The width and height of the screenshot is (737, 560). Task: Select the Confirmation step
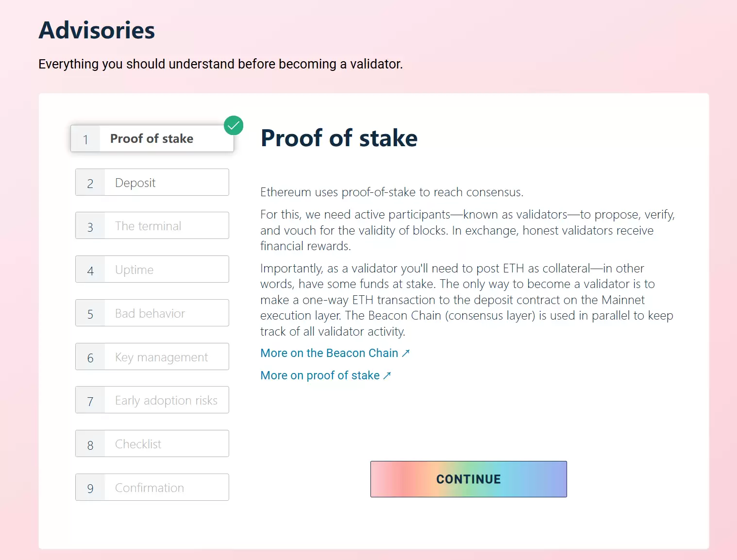click(x=152, y=487)
